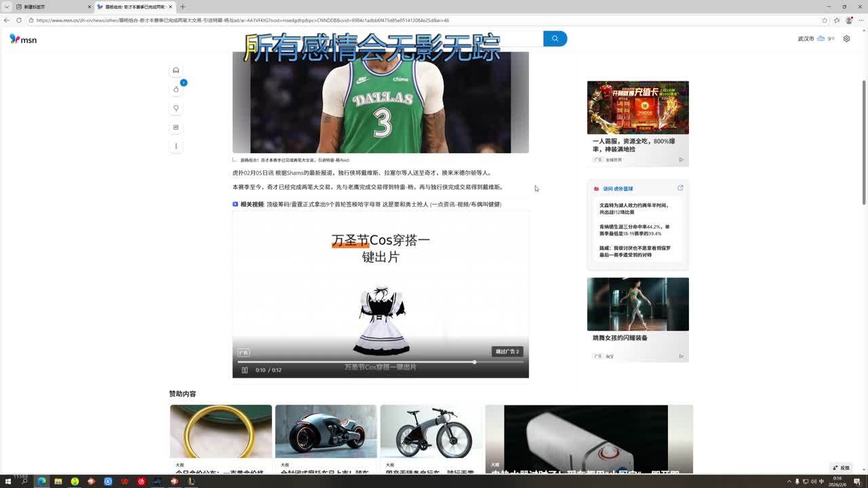
Task: Refresh the page with reload button
Action: click(19, 20)
